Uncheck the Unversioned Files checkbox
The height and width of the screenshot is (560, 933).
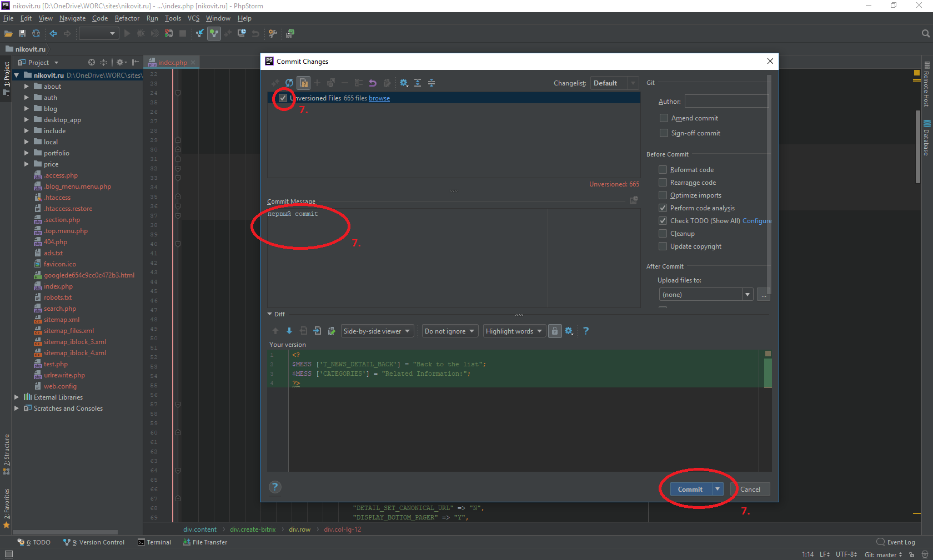tap(283, 98)
